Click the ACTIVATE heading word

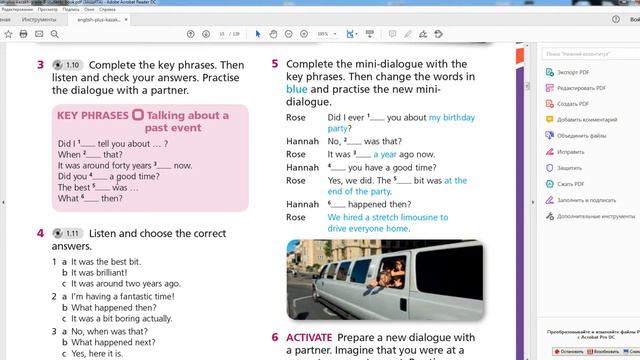[309, 338]
